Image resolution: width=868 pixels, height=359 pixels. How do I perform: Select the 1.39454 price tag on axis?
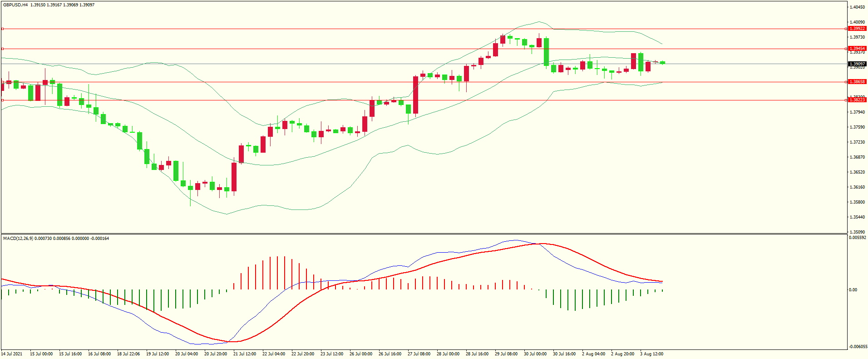857,49
